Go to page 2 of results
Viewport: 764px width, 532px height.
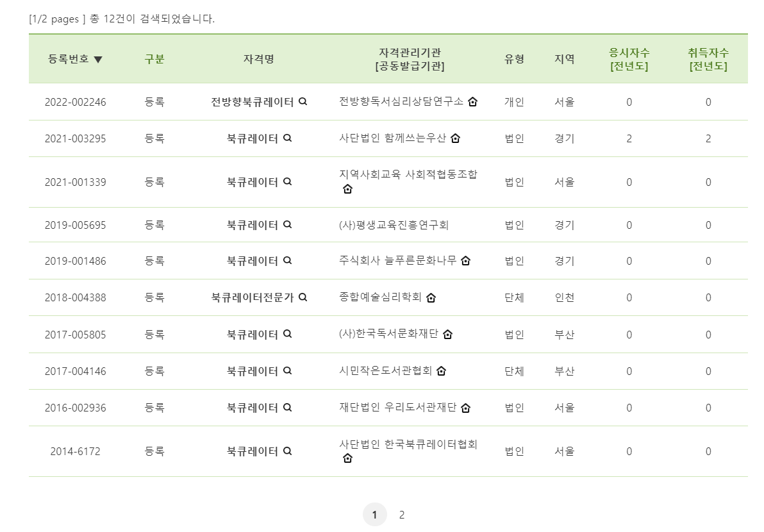(402, 514)
